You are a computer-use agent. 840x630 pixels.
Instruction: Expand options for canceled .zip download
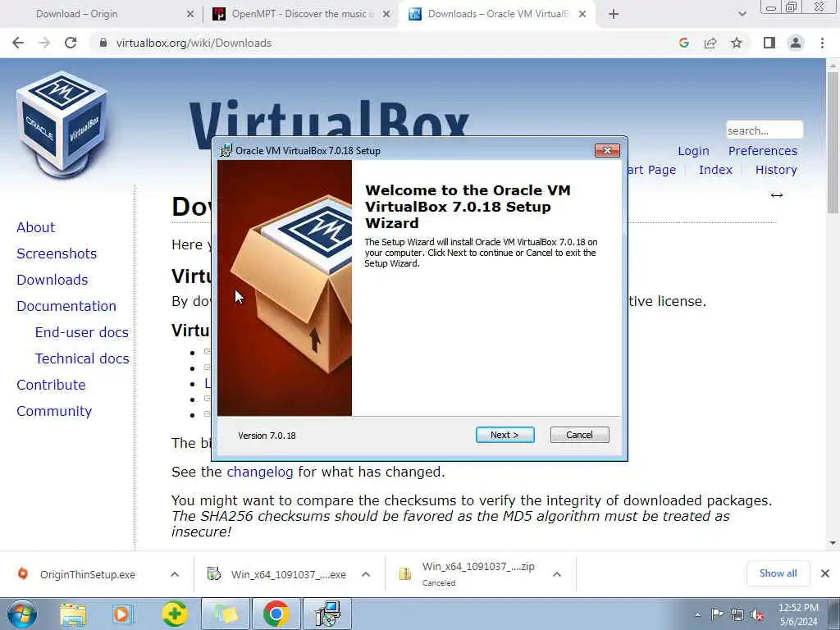click(557, 574)
